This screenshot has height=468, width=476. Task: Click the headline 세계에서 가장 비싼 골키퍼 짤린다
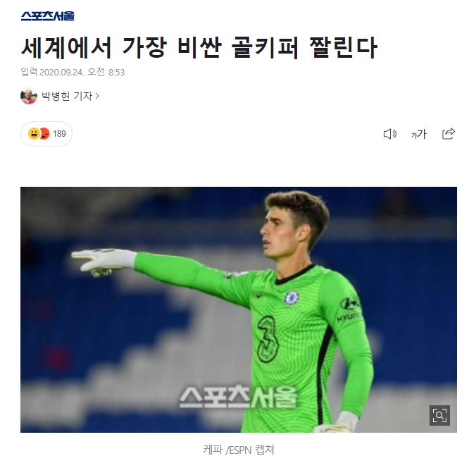[199, 47]
